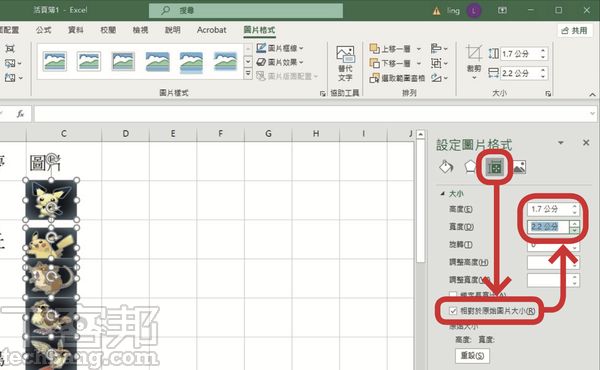Viewport: 600px width, 370px height.
Task: Click the ribbon display options icon
Action: tap(502, 11)
